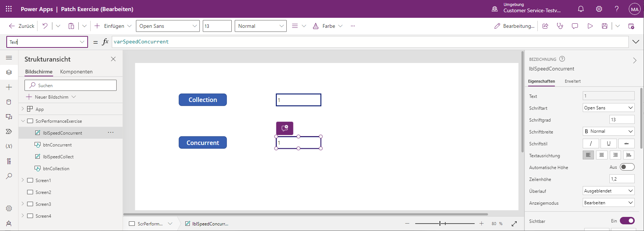Open settings gear in header
This screenshot has width=644, height=231.
(599, 9)
